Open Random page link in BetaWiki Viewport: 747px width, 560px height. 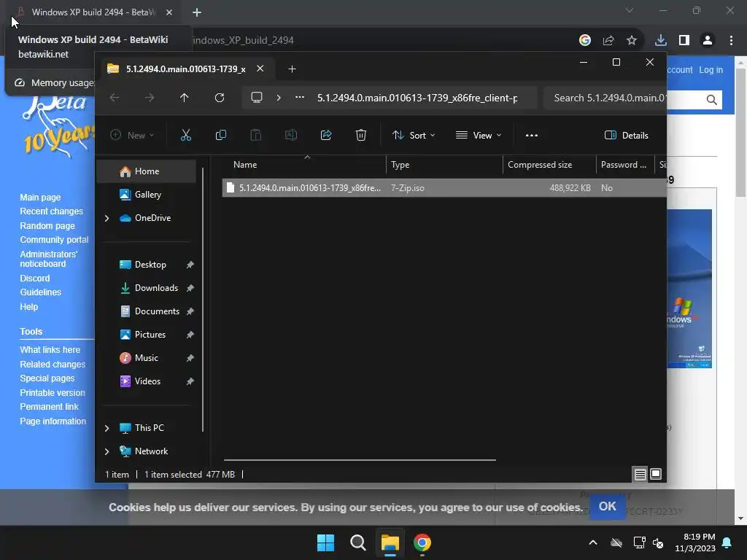click(47, 226)
